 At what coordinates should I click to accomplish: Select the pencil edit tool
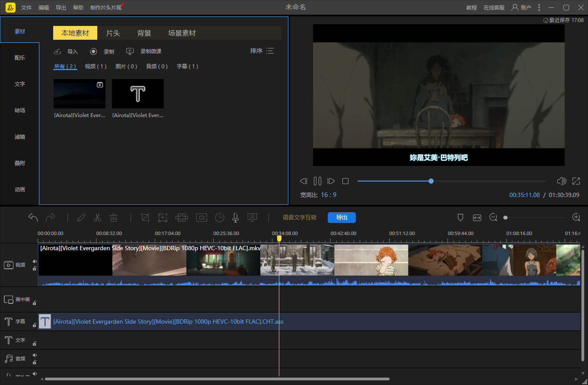pyautogui.click(x=81, y=217)
